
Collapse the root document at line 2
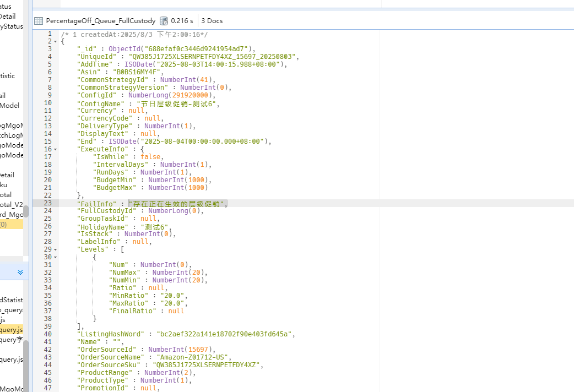[x=55, y=41]
